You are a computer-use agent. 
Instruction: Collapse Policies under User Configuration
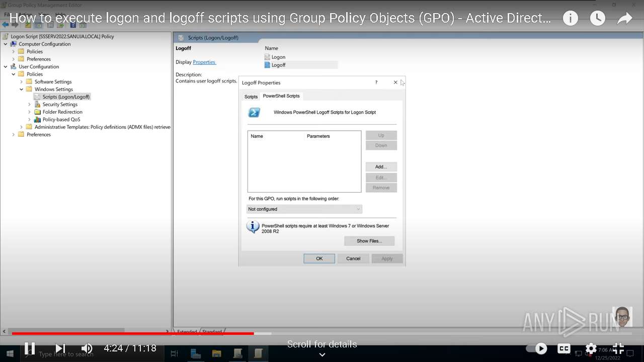[14, 74]
